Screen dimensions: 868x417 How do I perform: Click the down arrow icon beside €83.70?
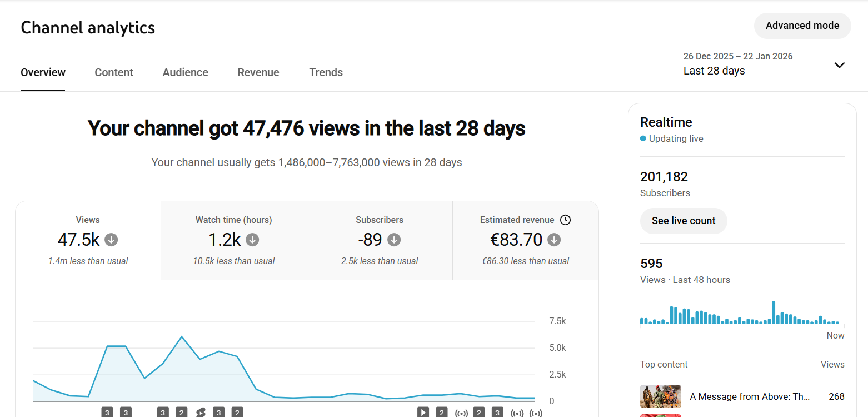coord(554,240)
